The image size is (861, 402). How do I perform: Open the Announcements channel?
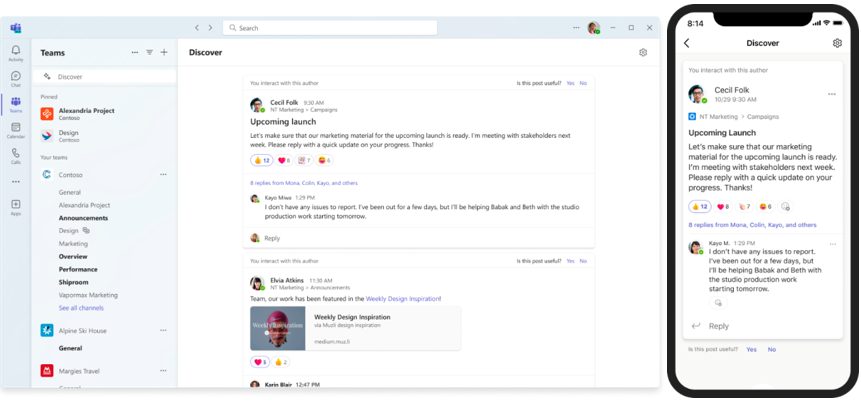click(x=83, y=218)
